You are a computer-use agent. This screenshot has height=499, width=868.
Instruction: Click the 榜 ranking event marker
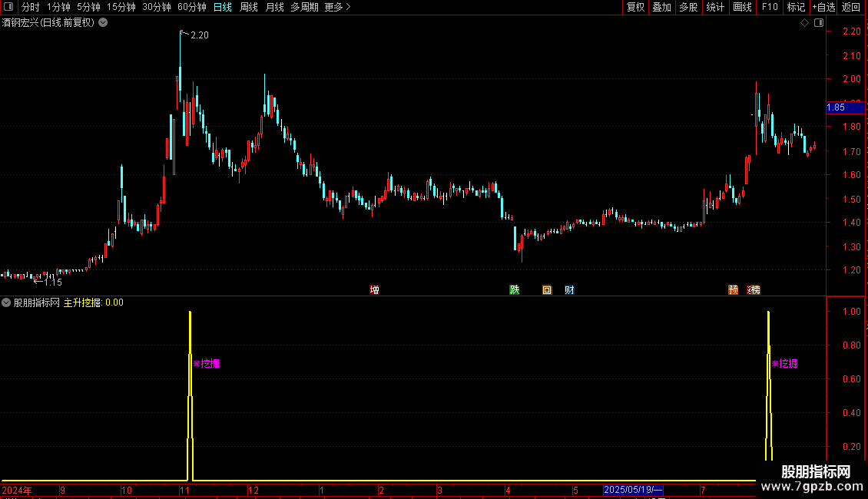tap(754, 290)
